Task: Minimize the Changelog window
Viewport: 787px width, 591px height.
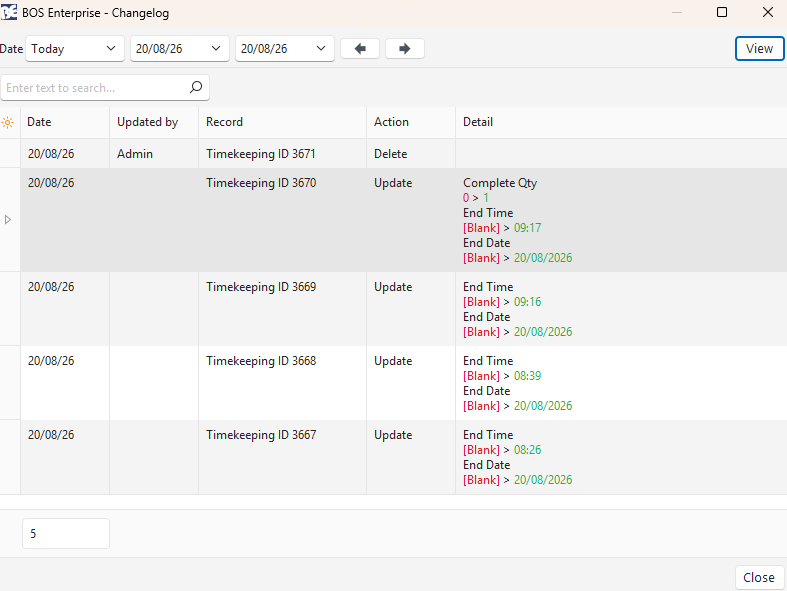Action: (x=677, y=12)
